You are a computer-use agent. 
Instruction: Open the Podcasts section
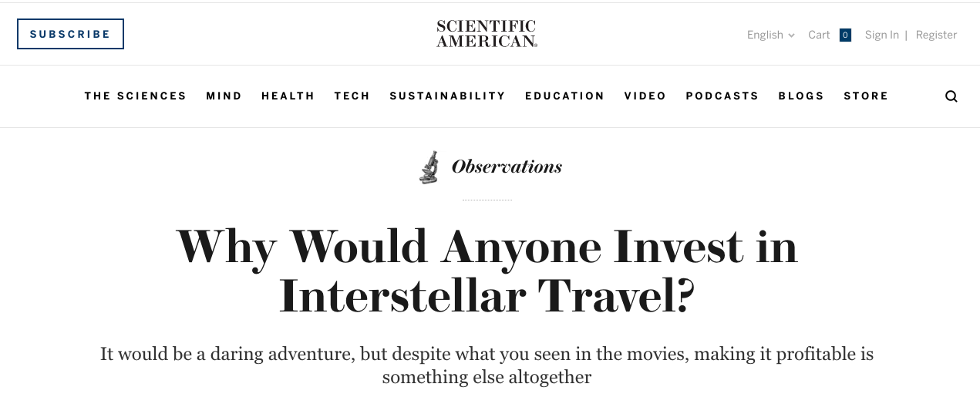pyautogui.click(x=722, y=96)
